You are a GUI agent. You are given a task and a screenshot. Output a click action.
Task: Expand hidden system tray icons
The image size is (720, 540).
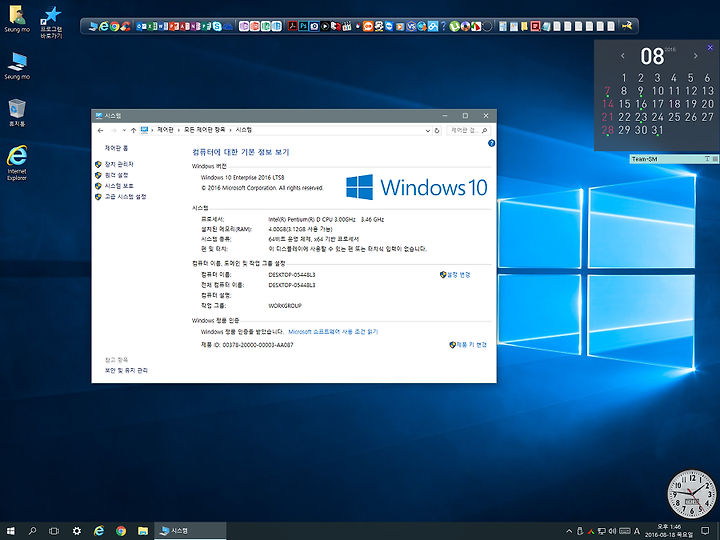(x=569, y=531)
